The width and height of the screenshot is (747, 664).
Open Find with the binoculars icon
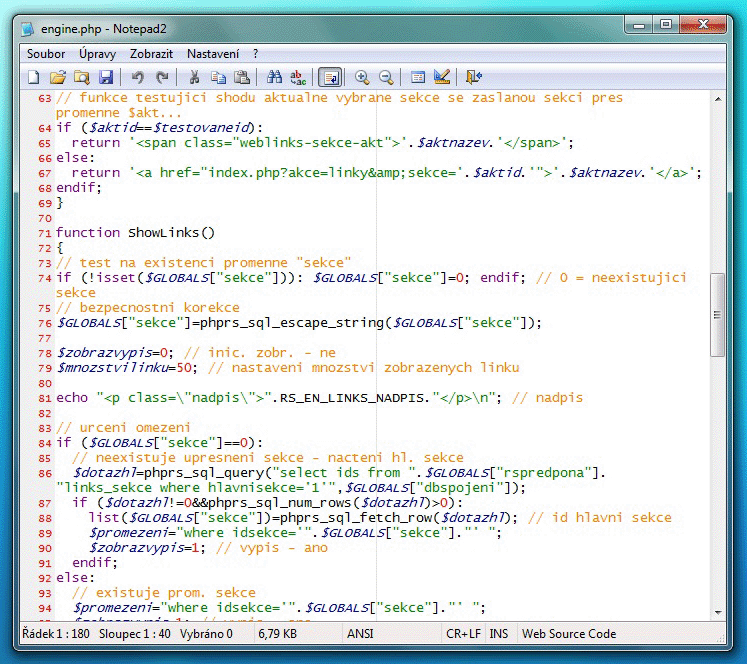click(x=275, y=77)
